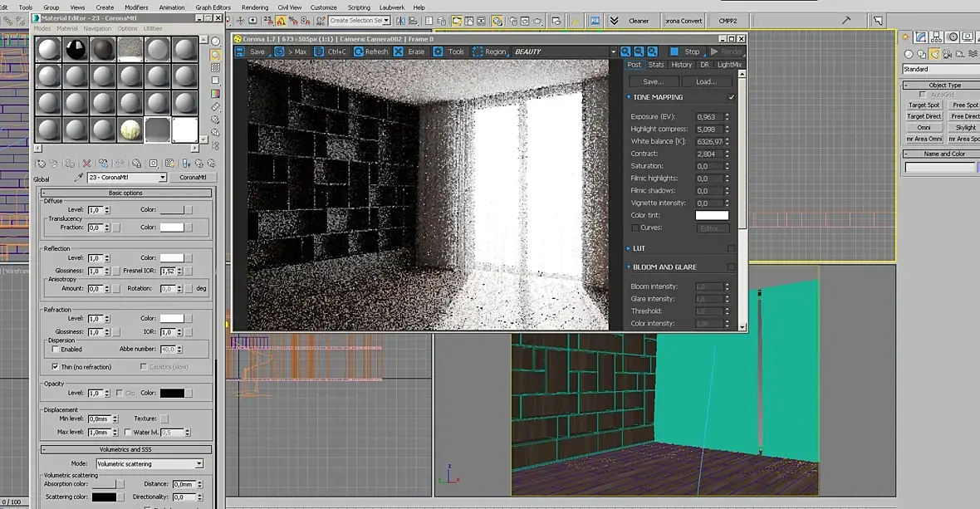The height and width of the screenshot is (509, 980).
Task: Open the Lights category in Create panel
Action: (934, 54)
